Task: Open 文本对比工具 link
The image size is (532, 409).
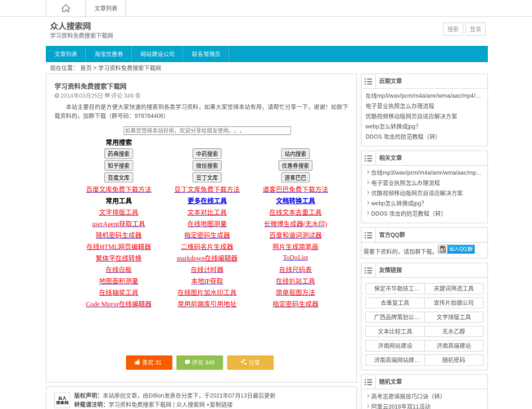Action: point(207,213)
